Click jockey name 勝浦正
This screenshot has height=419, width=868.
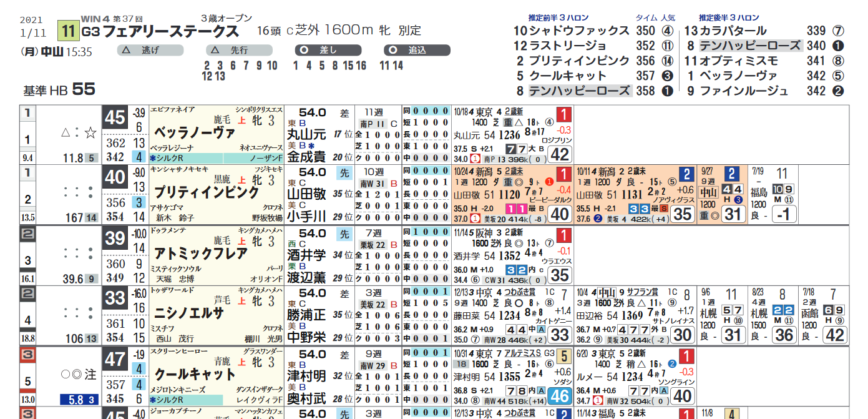[306, 315]
